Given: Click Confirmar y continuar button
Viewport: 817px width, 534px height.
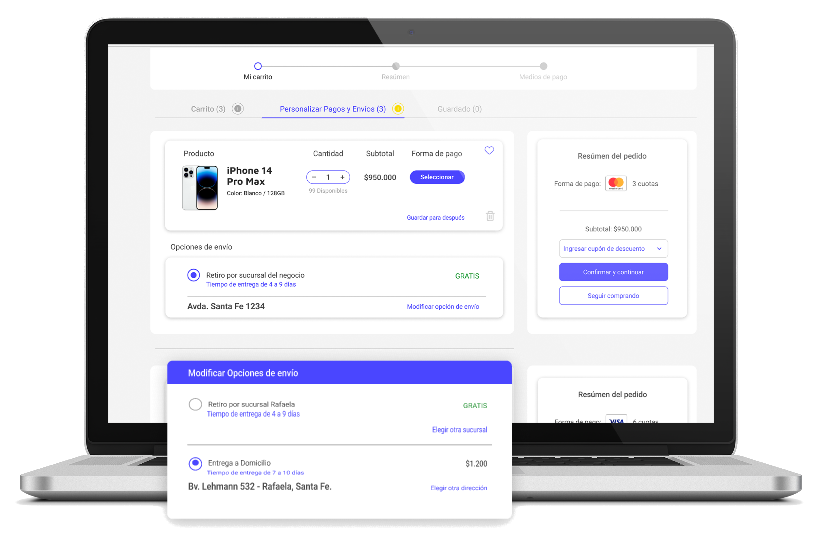Looking at the screenshot, I should [x=613, y=272].
